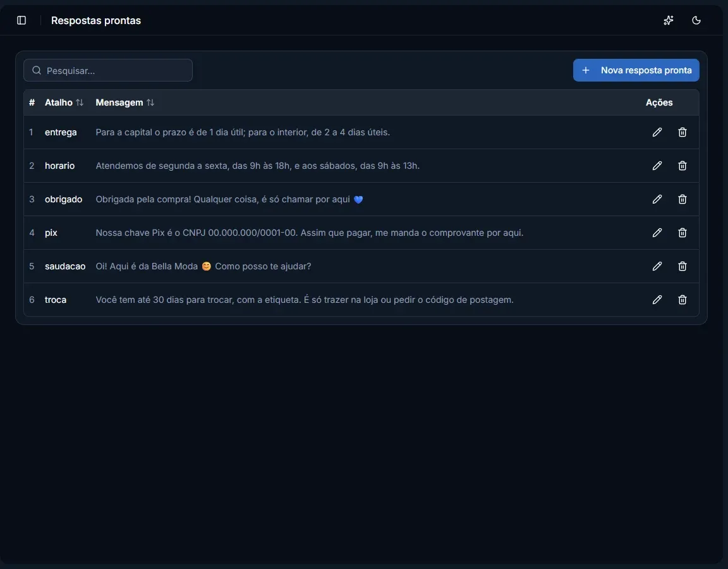Edit the horario reply
This screenshot has height=569, width=728.
657,166
